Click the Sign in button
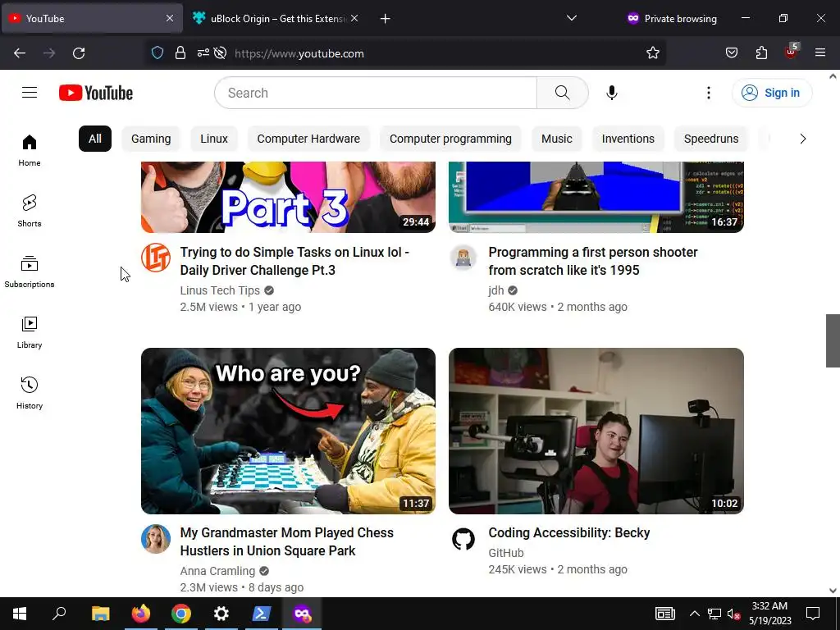The height and width of the screenshot is (630, 840). [772, 93]
